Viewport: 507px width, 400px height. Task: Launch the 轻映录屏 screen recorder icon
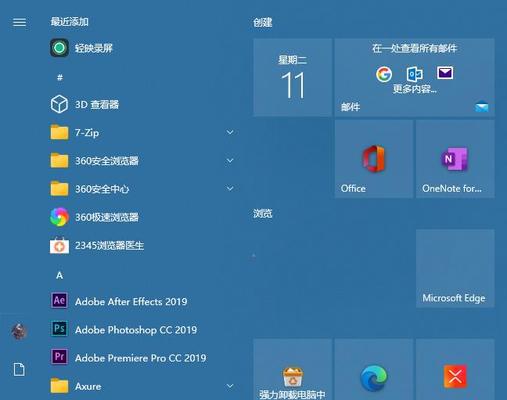pos(59,48)
